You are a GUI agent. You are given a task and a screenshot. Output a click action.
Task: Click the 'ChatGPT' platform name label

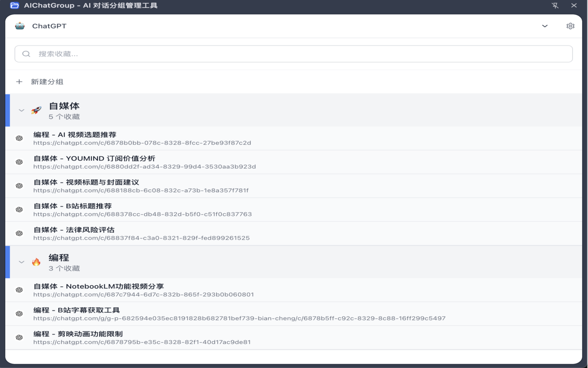point(49,26)
